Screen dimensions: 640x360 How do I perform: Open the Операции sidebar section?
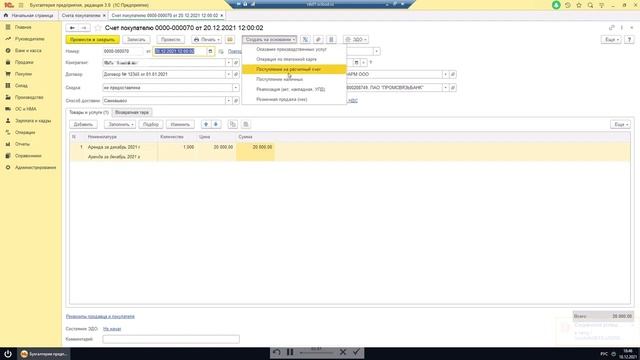tap(25, 132)
